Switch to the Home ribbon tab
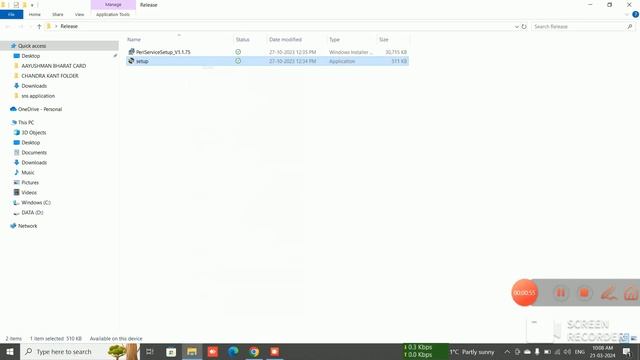The width and height of the screenshot is (640, 360). pos(35,14)
